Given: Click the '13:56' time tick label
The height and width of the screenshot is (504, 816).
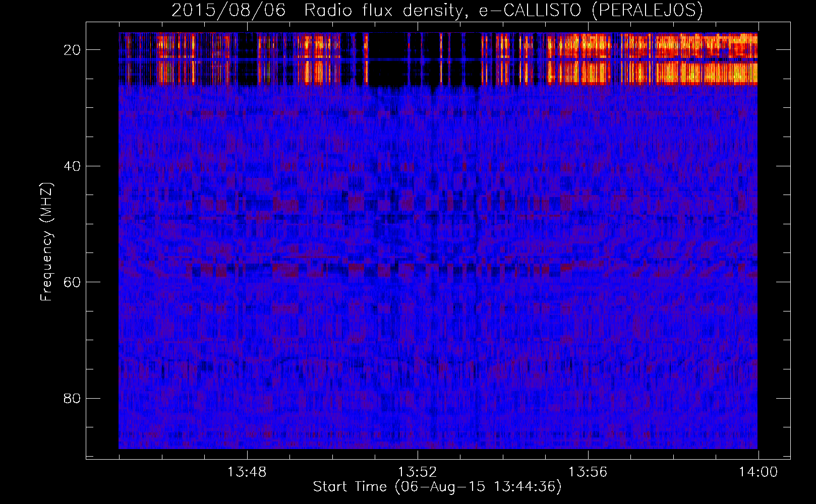Looking at the screenshot, I should pos(588,472).
